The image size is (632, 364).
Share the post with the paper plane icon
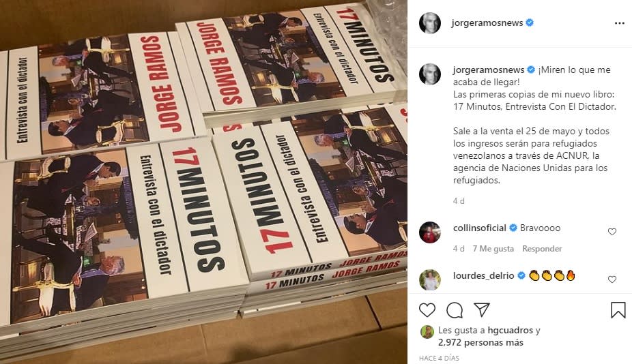tap(482, 309)
